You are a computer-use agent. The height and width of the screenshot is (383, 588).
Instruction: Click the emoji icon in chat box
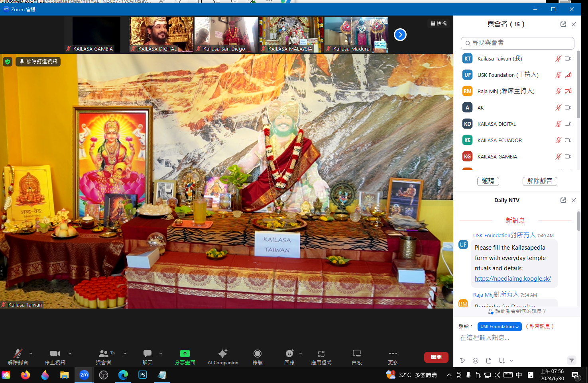476,361
